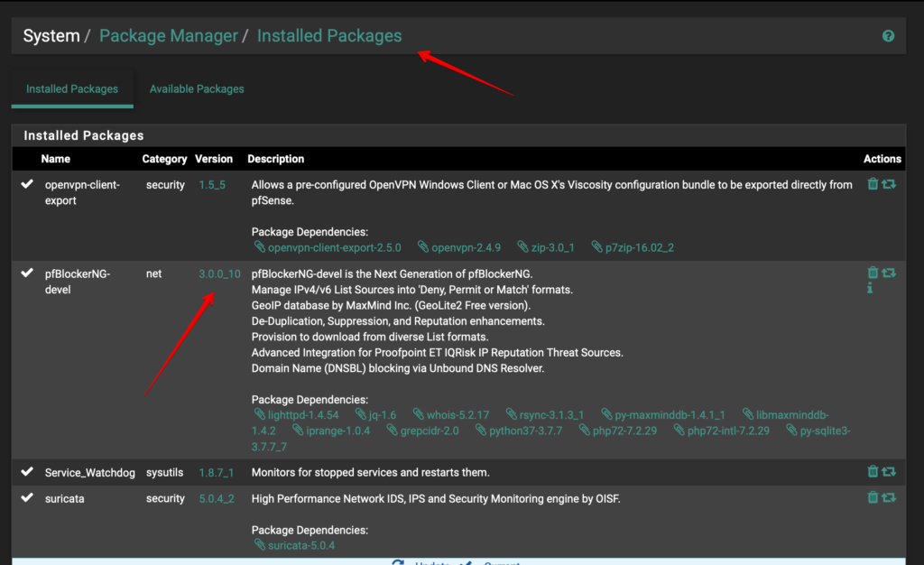Go to Package Manager breadcrumb link
The width and height of the screenshot is (924, 565).
pos(169,36)
